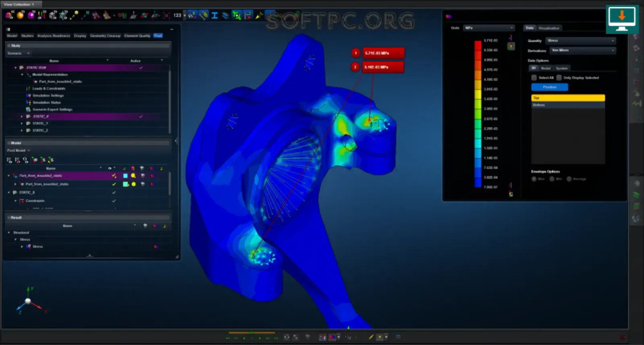Select the Average envelope radio button
This screenshot has width=644, height=345.
pyautogui.click(x=569, y=179)
